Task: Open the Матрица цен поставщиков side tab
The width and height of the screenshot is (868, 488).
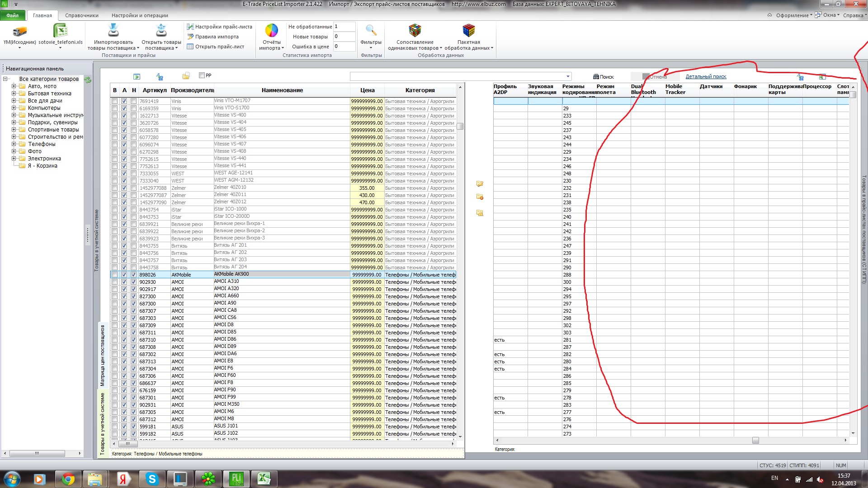Action: click(102, 356)
